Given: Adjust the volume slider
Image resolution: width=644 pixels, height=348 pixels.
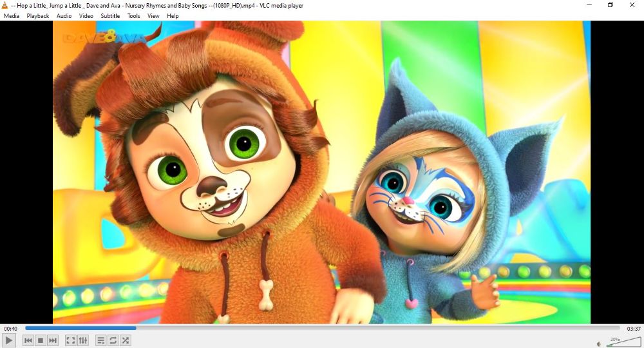Looking at the screenshot, I should click(x=623, y=342).
